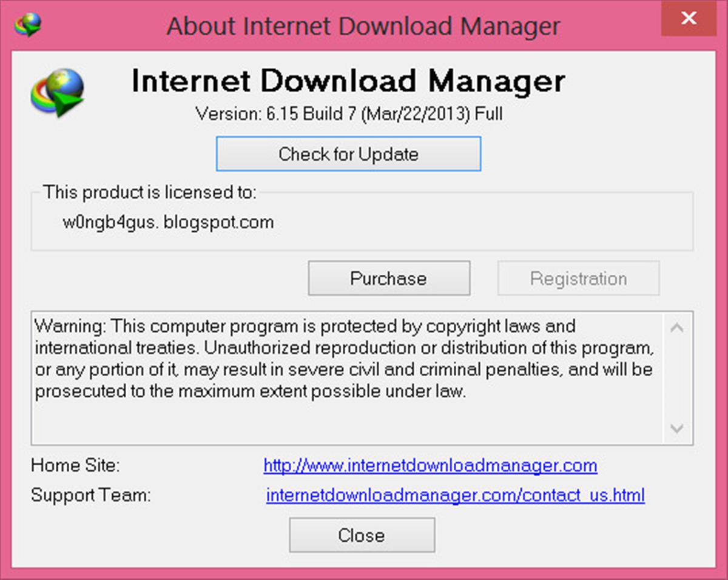Viewport: 728px width, 580px height.
Task: Select the licensee text w0ngb4gus. blogspot.com
Action: tap(168, 223)
